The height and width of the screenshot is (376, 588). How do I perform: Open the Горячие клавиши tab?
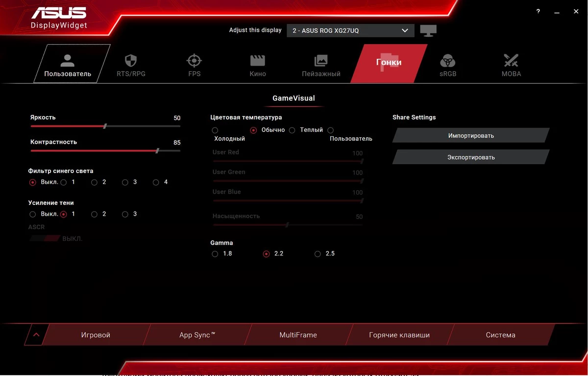(x=399, y=335)
